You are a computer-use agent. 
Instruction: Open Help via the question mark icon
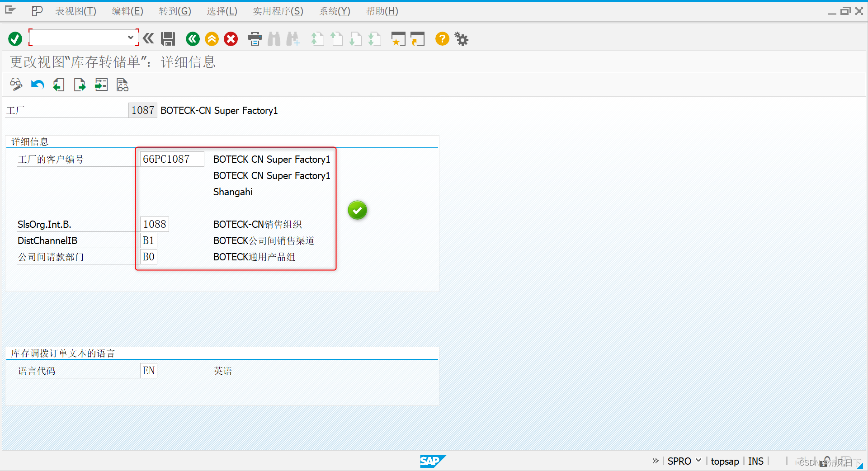(x=442, y=39)
